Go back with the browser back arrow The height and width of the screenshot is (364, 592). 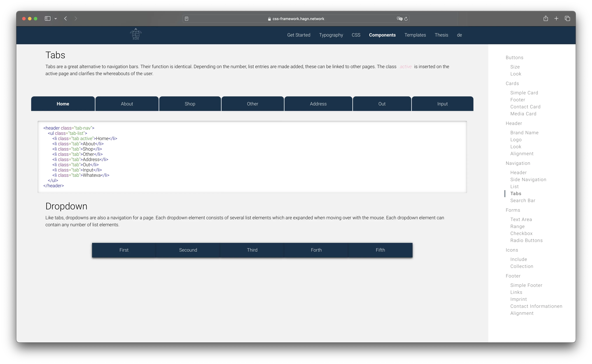[66, 18]
